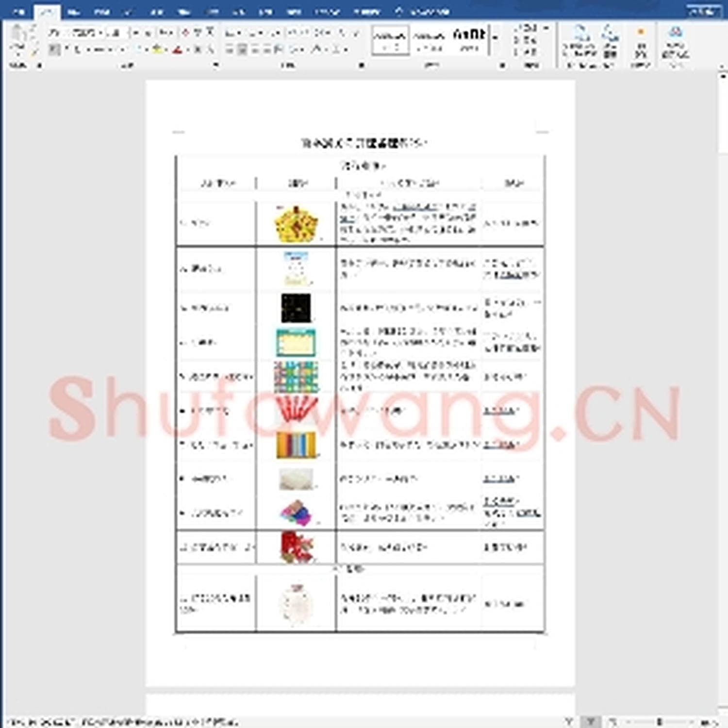728x728 pixels.
Task: Click the Grow Font icon
Action: pyautogui.click(x=136, y=33)
